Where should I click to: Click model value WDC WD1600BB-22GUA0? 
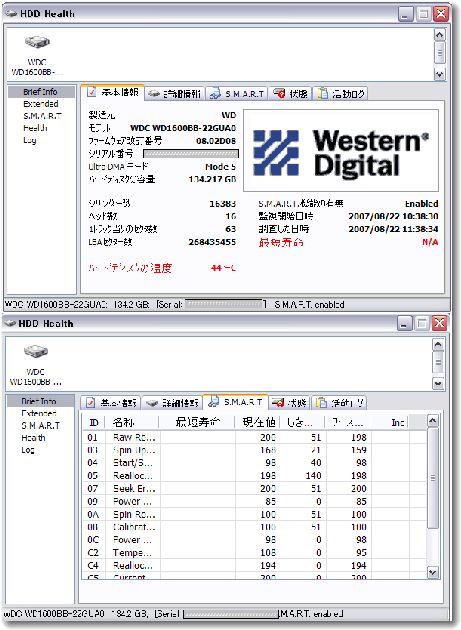point(183,128)
